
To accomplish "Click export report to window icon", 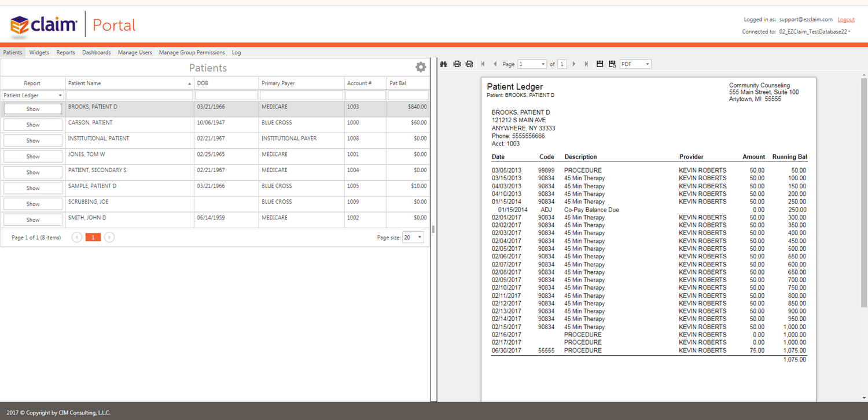I will (x=612, y=64).
